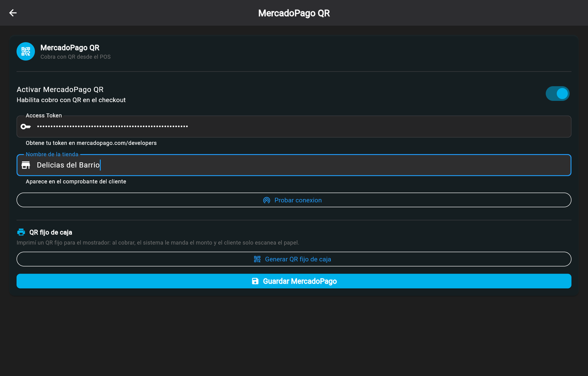This screenshot has height=376, width=588.
Task: Click the store icon in Nombre de la tienda
Action: point(26,165)
